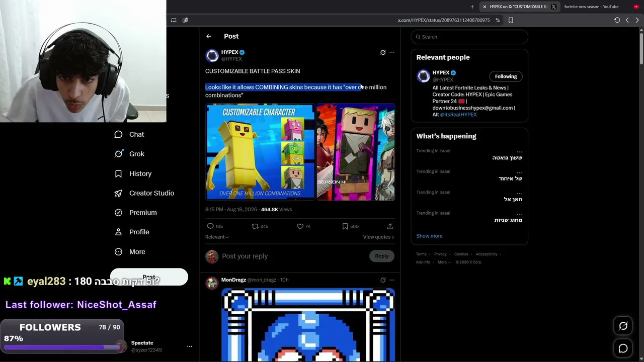
Task: Open View quotes chevron link
Action: [378, 237]
